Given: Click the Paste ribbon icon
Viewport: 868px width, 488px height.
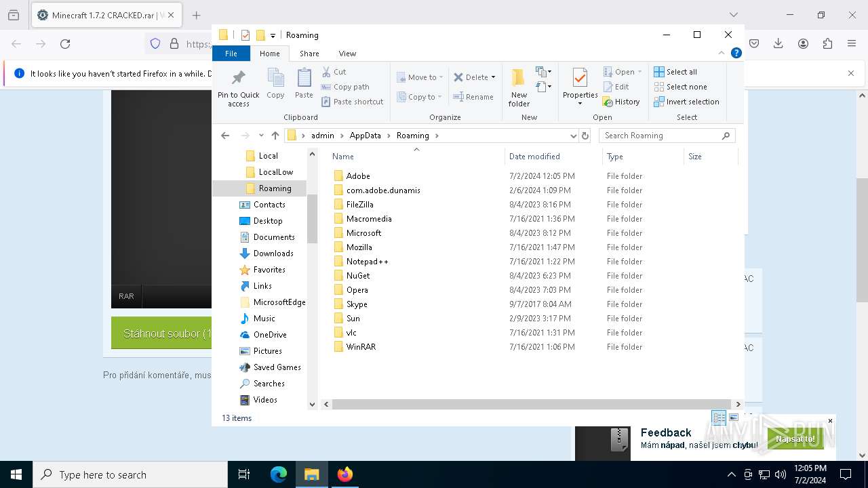Looking at the screenshot, I should (304, 84).
